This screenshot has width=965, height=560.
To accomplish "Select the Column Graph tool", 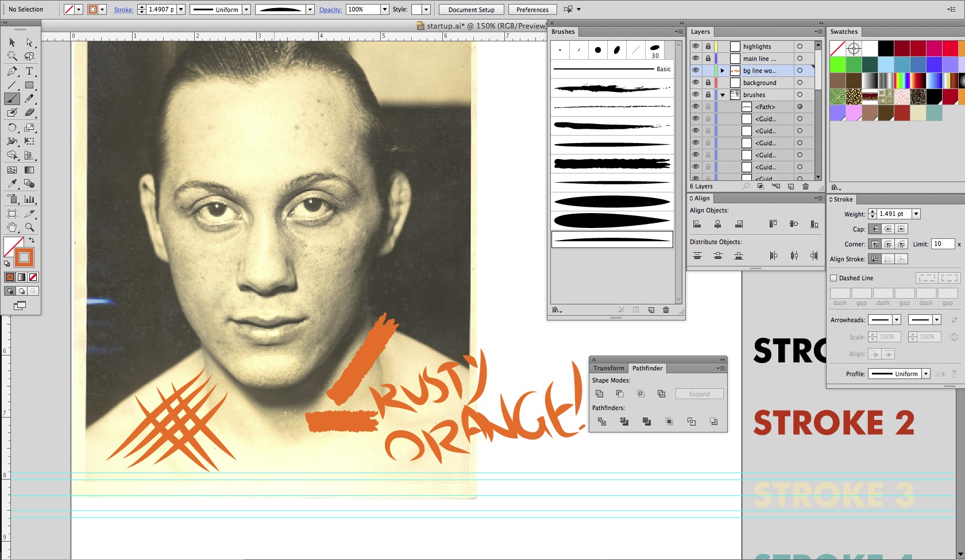I will (29, 199).
